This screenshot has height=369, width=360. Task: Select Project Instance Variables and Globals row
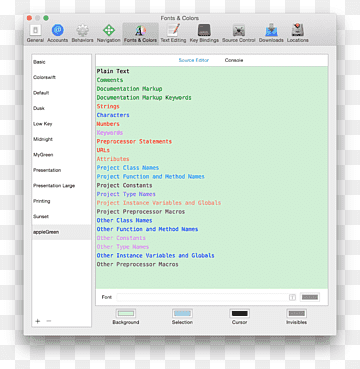212,203
